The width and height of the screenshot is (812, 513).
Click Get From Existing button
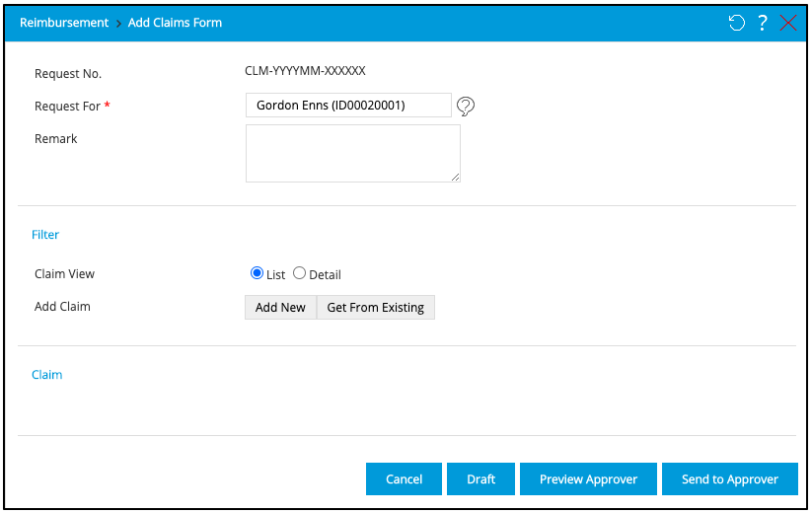click(x=375, y=307)
